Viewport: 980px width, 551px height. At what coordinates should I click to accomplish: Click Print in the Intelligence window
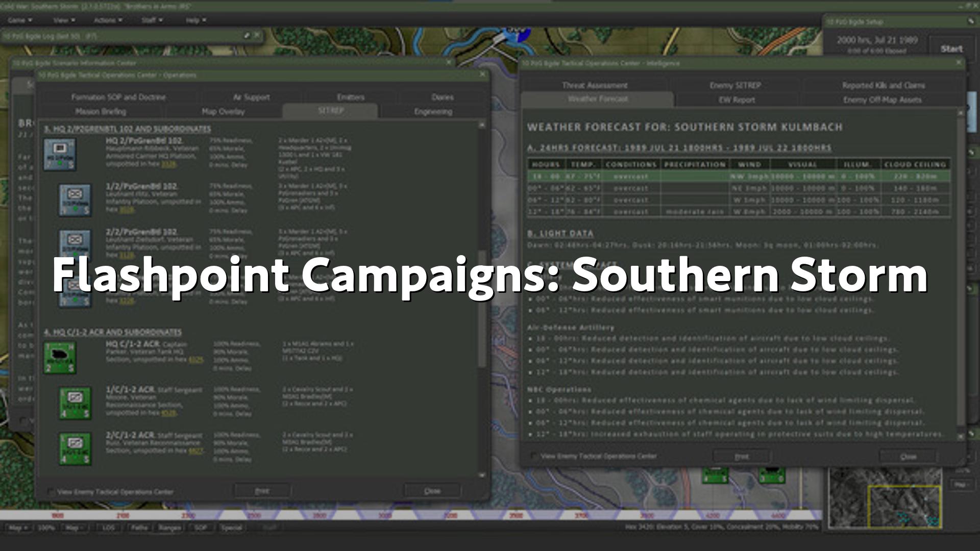(742, 457)
